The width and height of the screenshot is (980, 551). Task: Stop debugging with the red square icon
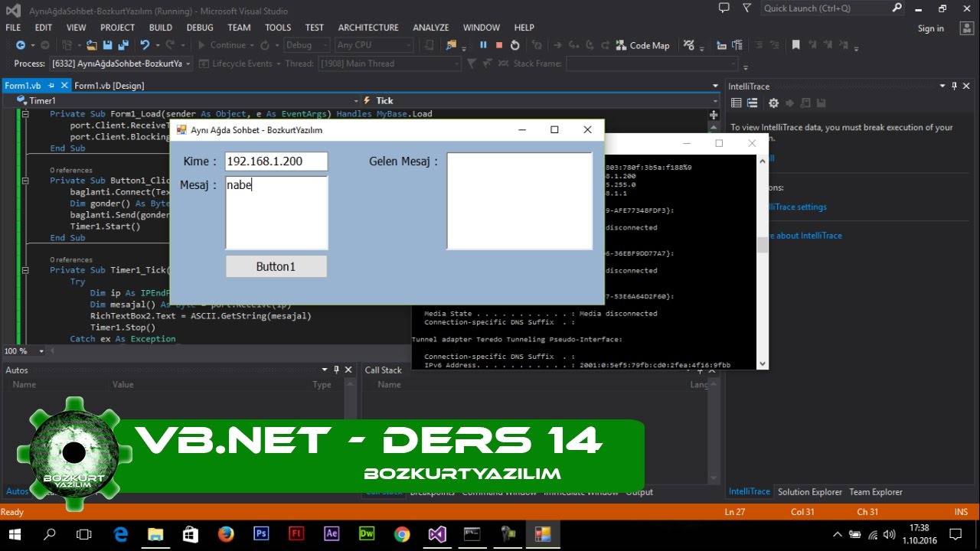(x=499, y=45)
